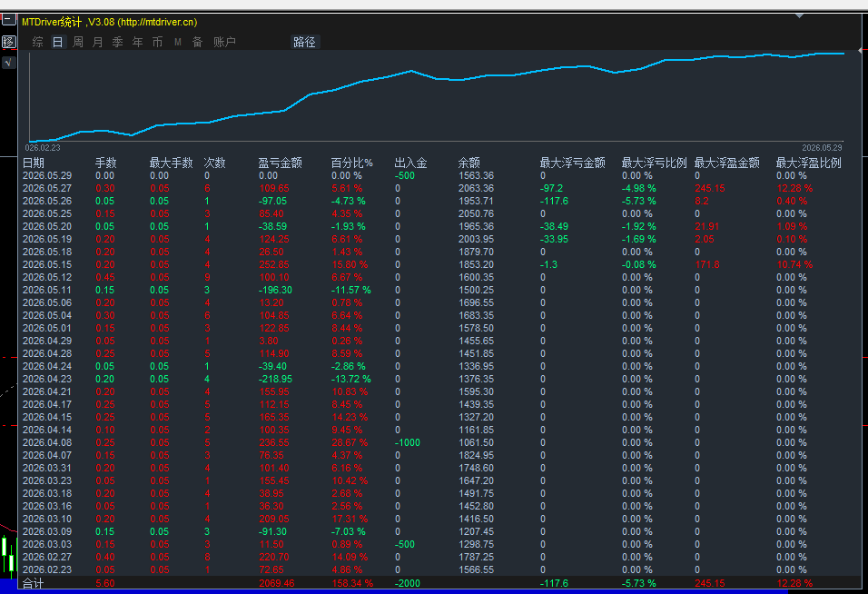Switch to the 账户 account tab
The width and height of the screenshot is (868, 594).
224,42
